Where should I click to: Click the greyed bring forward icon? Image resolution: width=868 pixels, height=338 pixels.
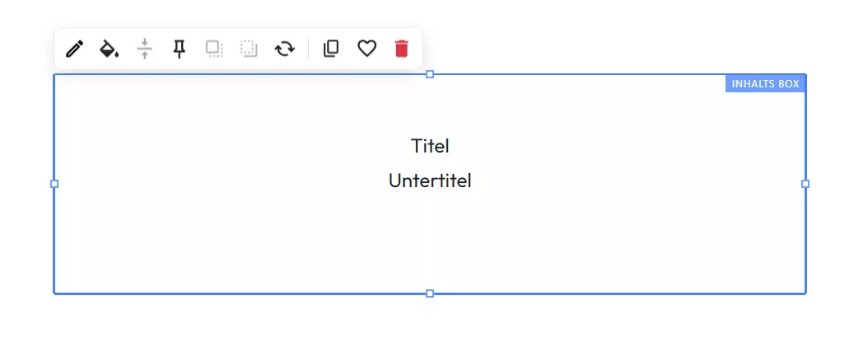(x=214, y=49)
